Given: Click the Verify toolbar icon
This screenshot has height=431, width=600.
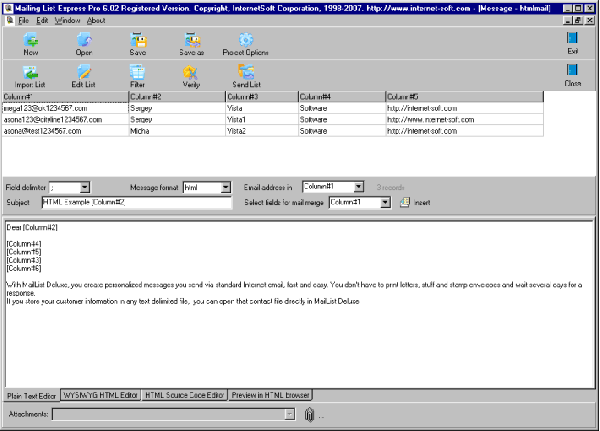Looking at the screenshot, I should 190,74.
